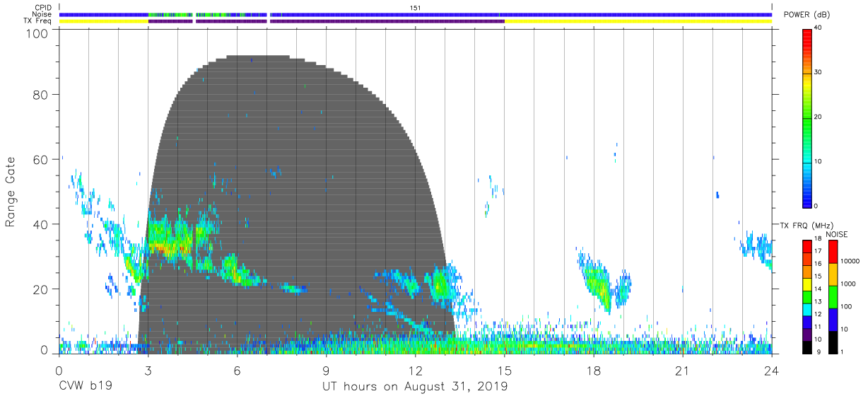868x401 pixels.
Task: Click the purple segment of TX FRQ colorbar
Action: pyautogui.click(x=807, y=335)
